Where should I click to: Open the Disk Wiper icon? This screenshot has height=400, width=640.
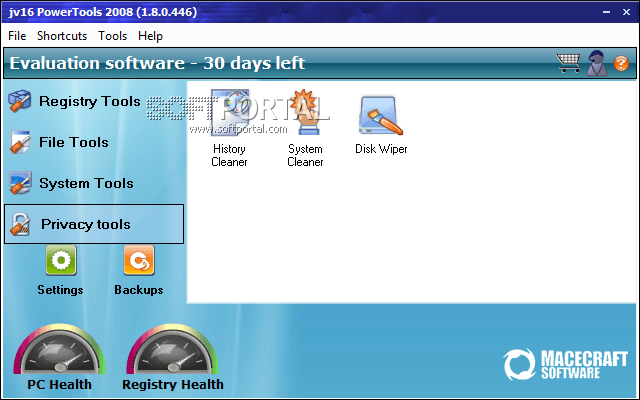point(381,115)
